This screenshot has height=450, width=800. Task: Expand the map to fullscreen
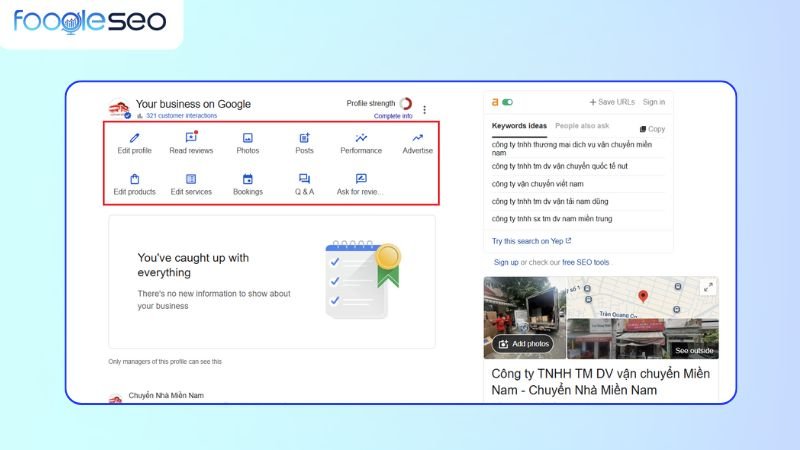[x=708, y=288]
